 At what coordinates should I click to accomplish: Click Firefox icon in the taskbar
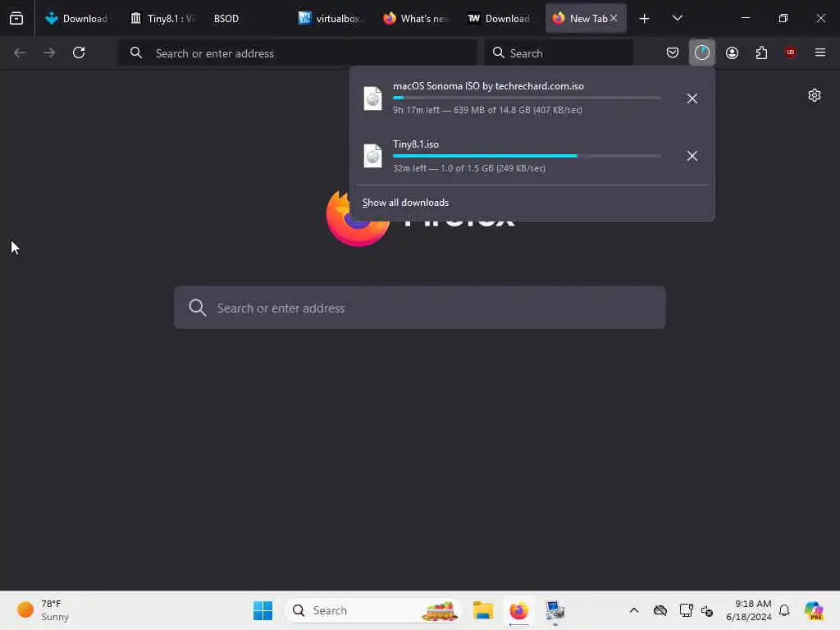[518, 610]
